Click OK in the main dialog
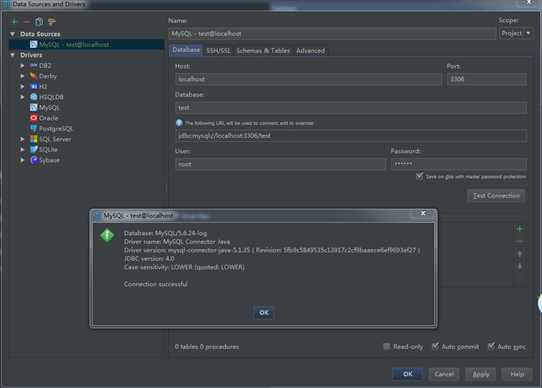This screenshot has width=542, height=388. pyautogui.click(x=408, y=374)
